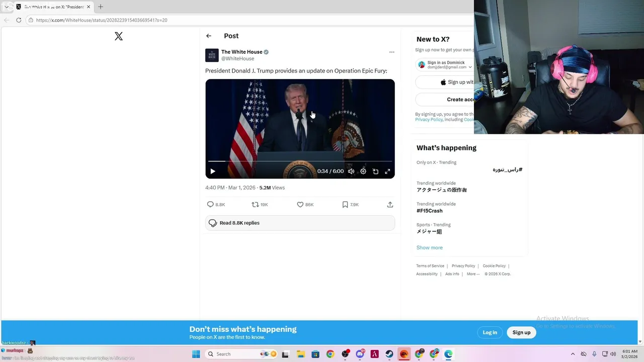Open The White House display name link
Screen dimensions: 644x362
pos(242,52)
